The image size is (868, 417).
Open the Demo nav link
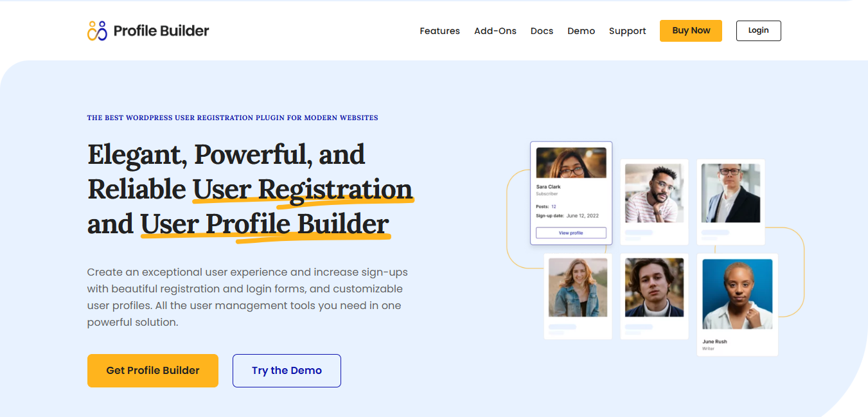[x=581, y=31]
